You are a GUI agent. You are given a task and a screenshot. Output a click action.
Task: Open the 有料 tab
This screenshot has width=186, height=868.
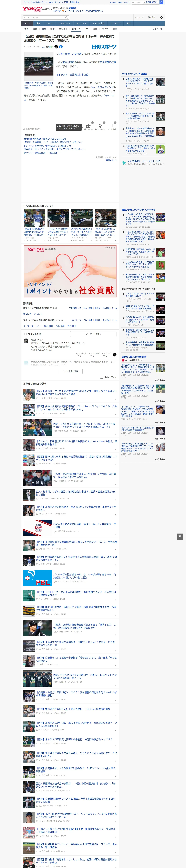point(128,23)
